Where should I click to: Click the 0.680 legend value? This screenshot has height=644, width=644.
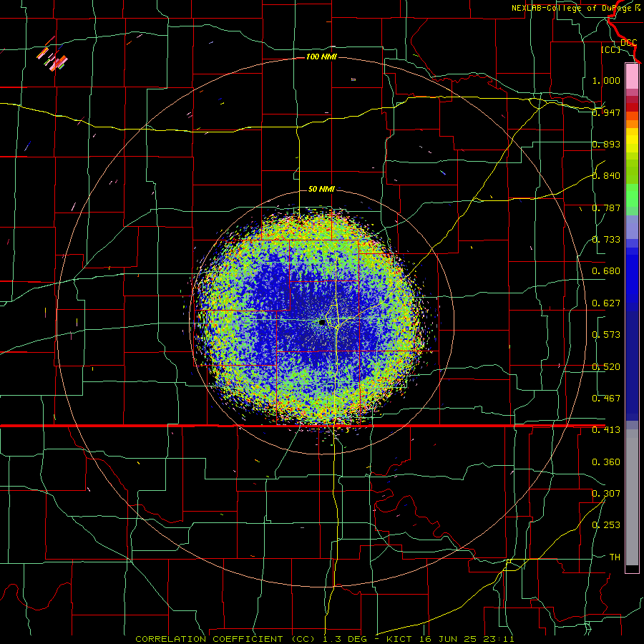pos(606,271)
